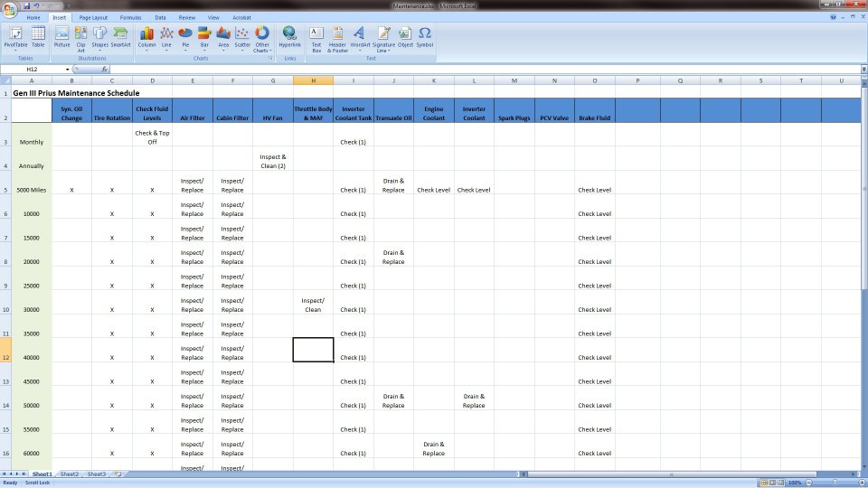Insert a Picture from file
Viewport: 868px width, 488px height.
[x=62, y=39]
